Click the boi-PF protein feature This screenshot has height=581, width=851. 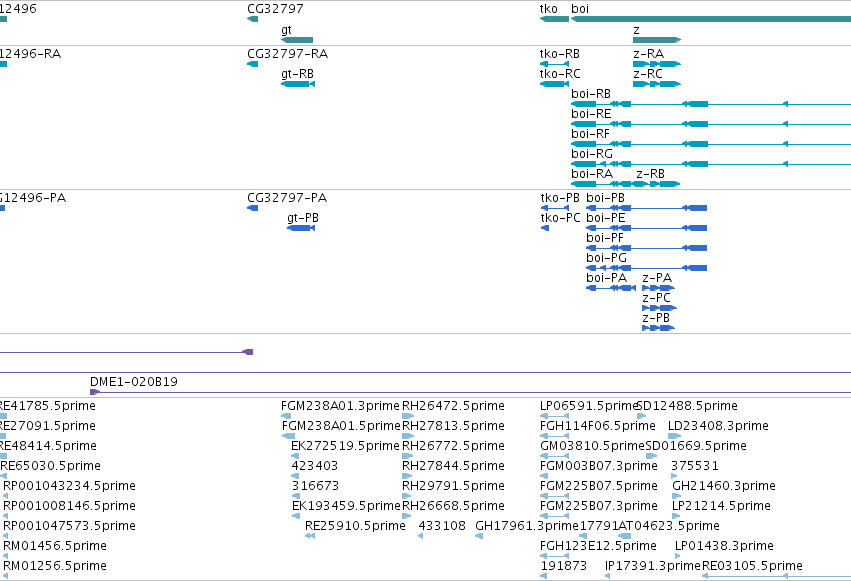coord(646,248)
